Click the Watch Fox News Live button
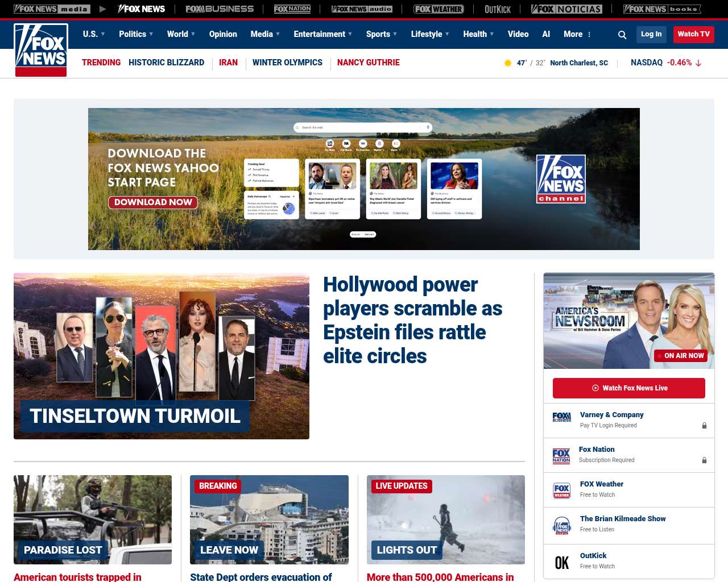Image resolution: width=728 pixels, height=582 pixels. pos(629,388)
